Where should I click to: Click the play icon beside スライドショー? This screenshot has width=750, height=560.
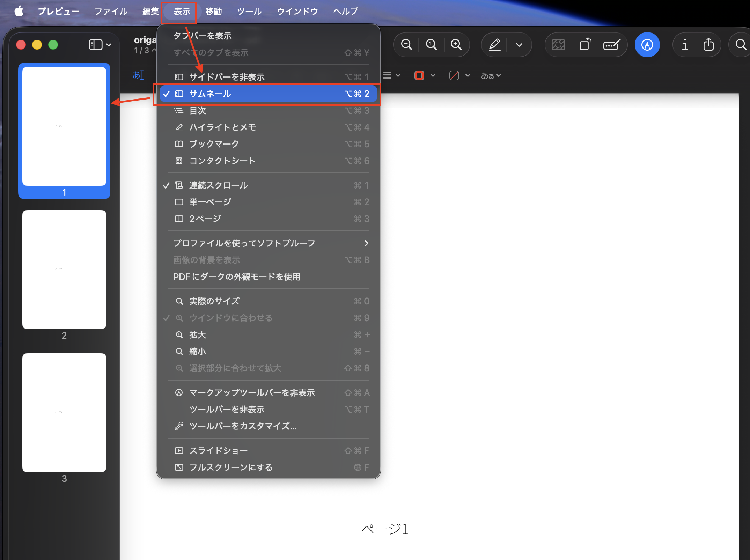coord(179,450)
